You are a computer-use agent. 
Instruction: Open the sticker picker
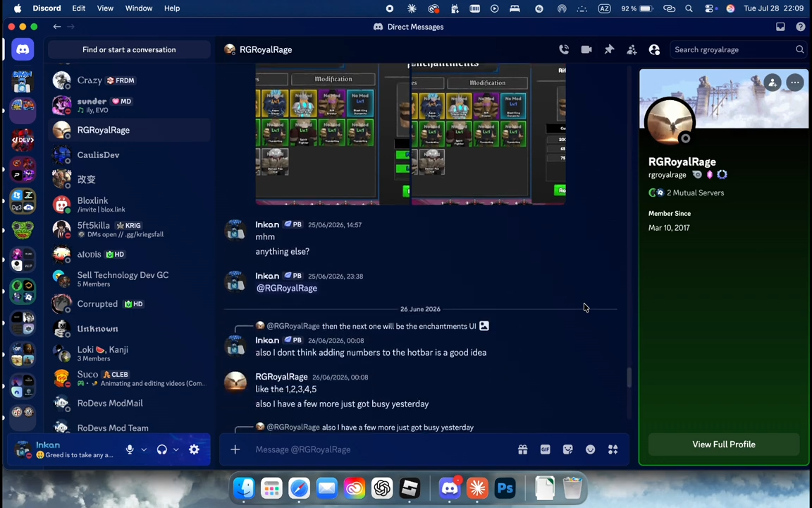(567, 449)
